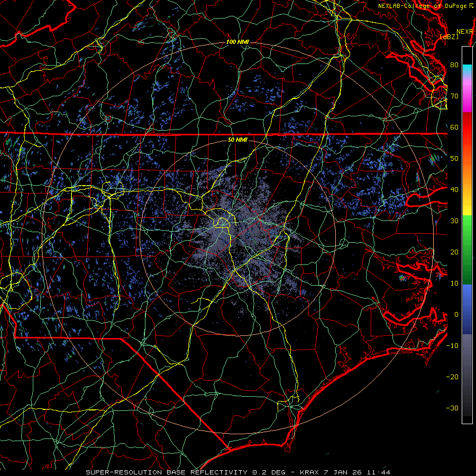This screenshot has width=476, height=476.
Task: Click the -20 value on the dBZ scale
Action: click(452, 377)
